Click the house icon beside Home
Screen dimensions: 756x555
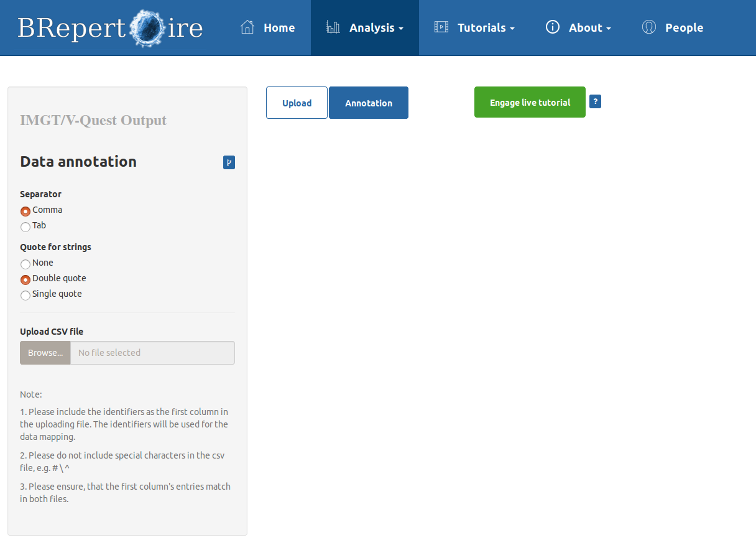(x=247, y=27)
